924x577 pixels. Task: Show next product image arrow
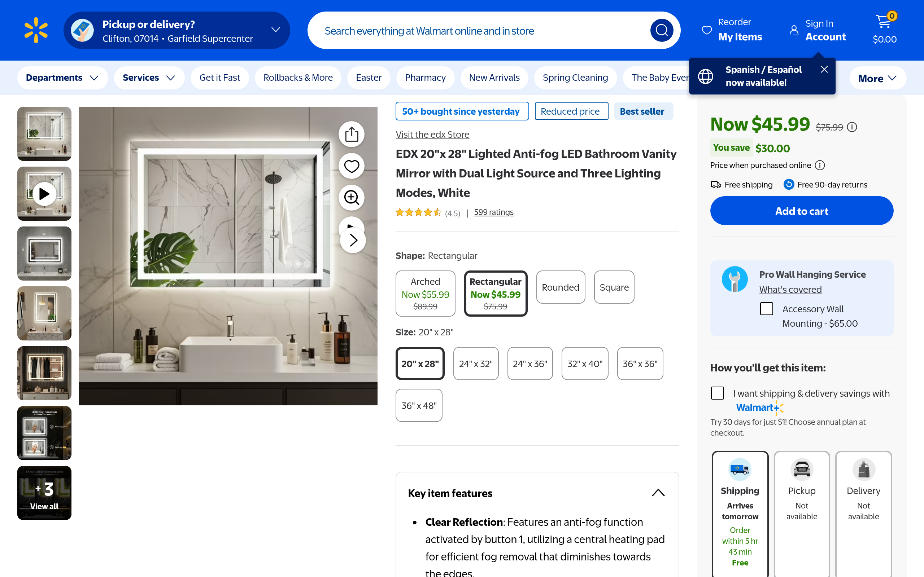(x=353, y=240)
